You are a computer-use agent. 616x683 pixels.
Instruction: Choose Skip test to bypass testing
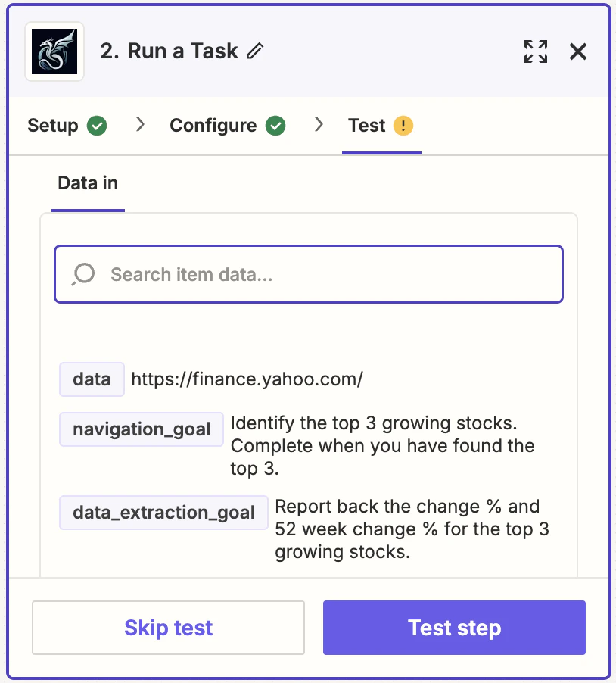click(167, 628)
